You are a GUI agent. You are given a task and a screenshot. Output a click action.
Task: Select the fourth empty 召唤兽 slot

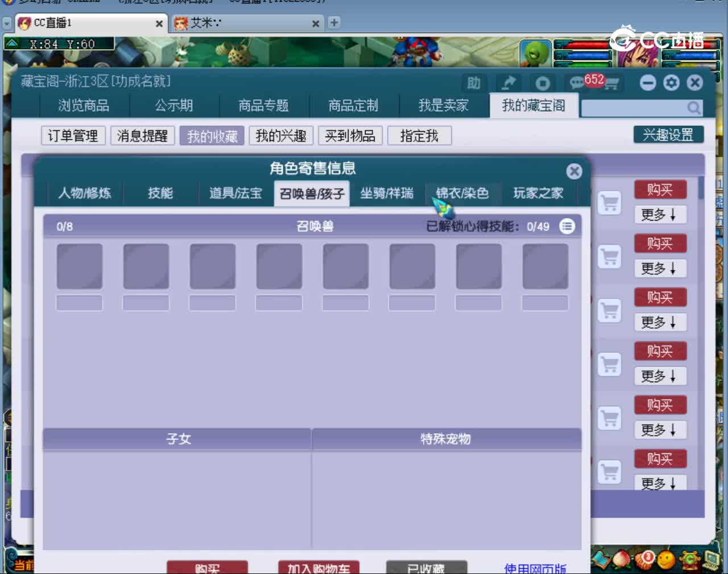pos(279,267)
